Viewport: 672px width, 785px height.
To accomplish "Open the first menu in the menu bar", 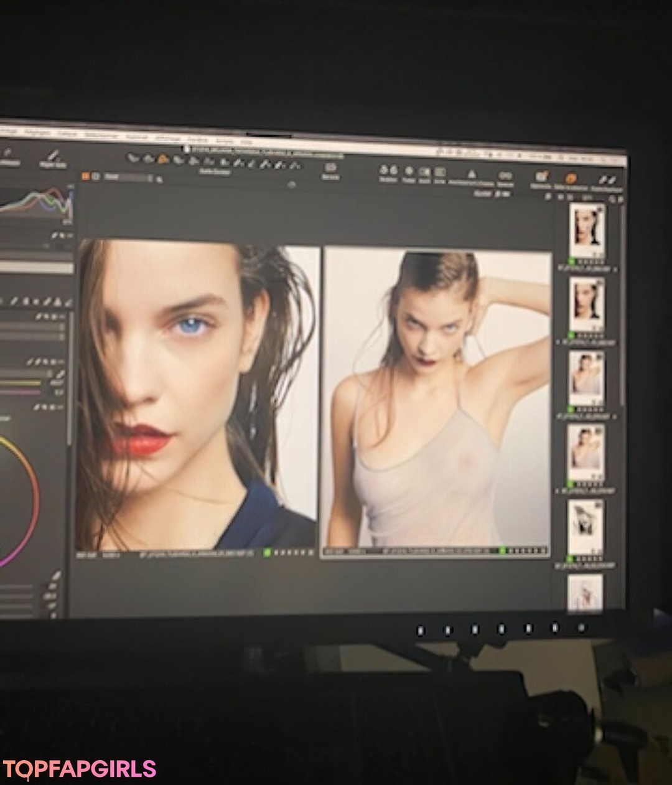I will click(7, 131).
